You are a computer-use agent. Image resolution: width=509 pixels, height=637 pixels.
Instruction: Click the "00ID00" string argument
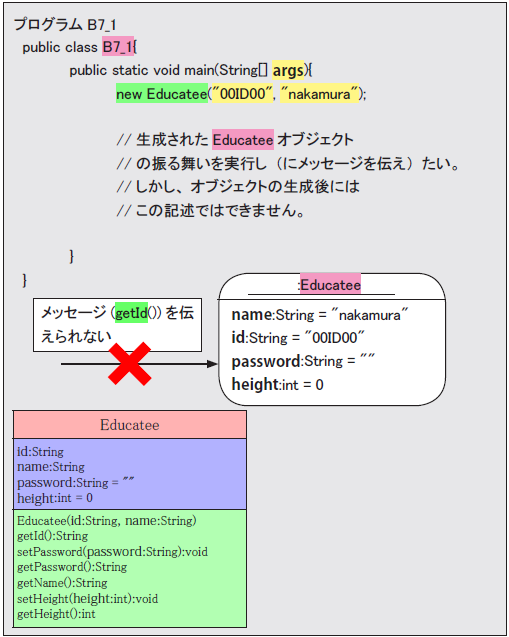pyautogui.click(x=243, y=94)
